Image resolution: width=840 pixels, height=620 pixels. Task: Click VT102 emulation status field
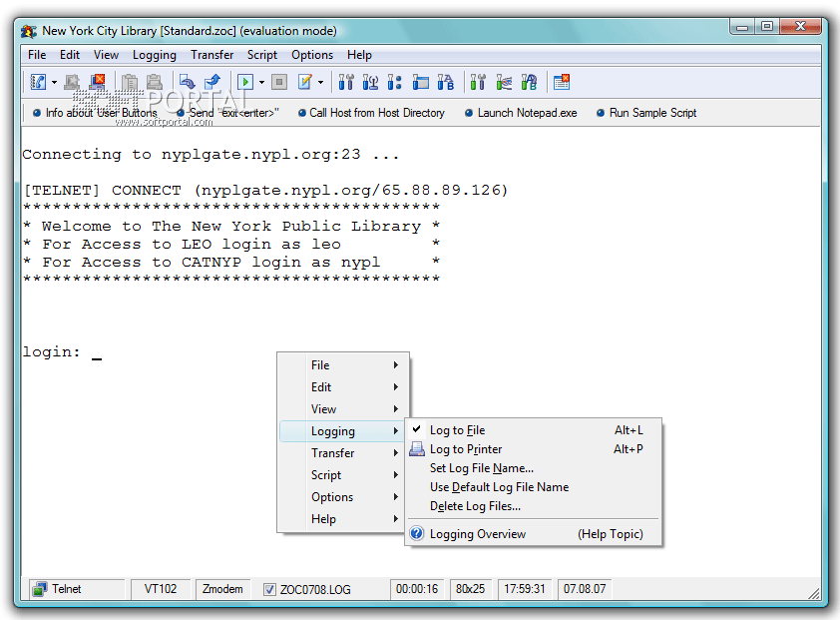tap(161, 589)
